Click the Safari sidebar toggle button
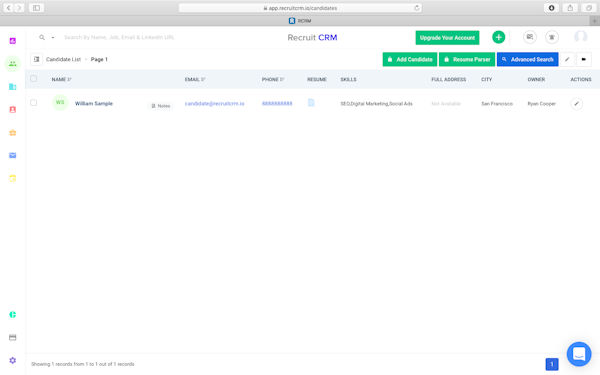Image resolution: width=600 pixels, height=375 pixels. pyautogui.click(x=36, y=8)
